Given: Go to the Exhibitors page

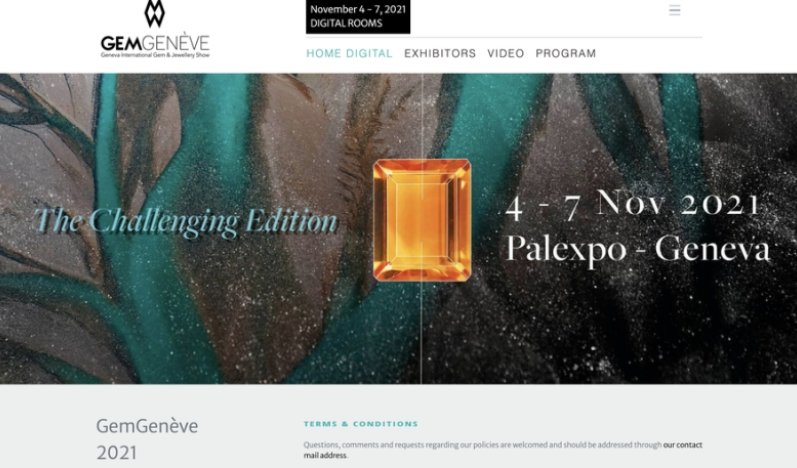Looking at the screenshot, I should click(x=440, y=53).
